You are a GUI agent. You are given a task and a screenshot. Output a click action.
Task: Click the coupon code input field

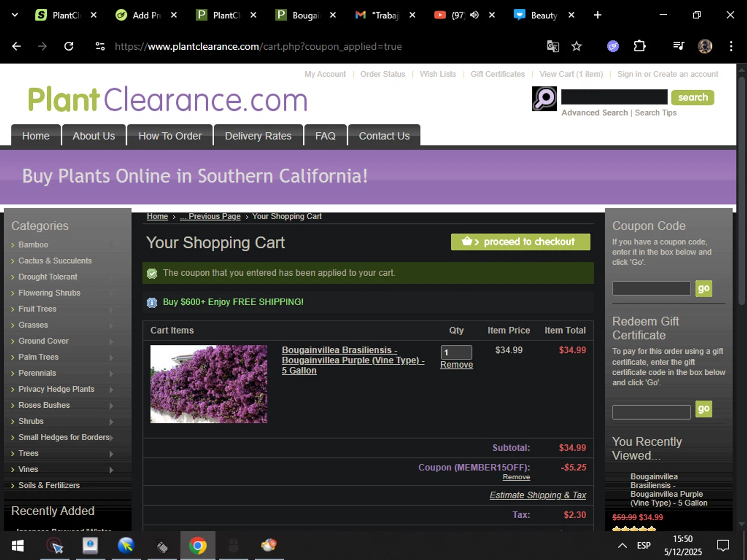(x=651, y=288)
